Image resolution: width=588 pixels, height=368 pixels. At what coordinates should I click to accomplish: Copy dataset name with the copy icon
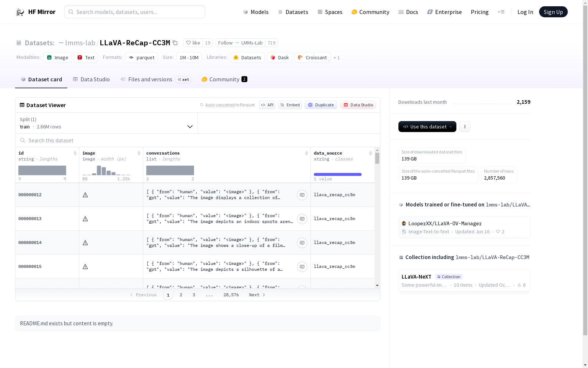(175, 43)
